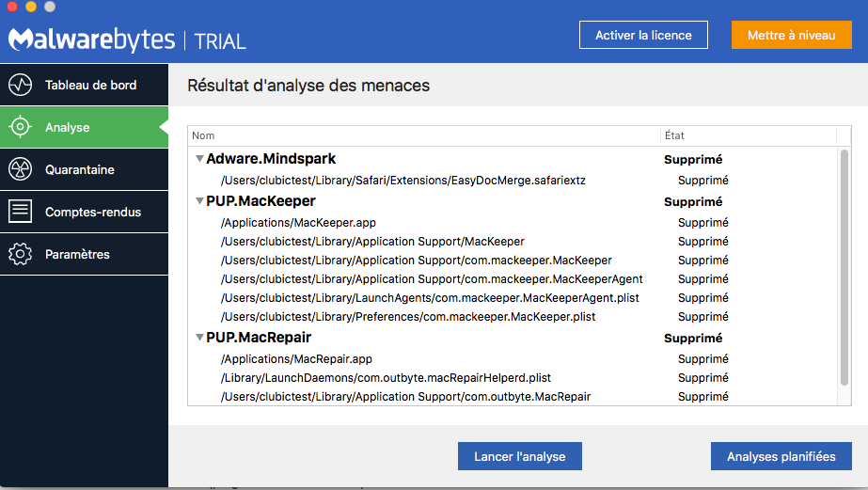Image resolution: width=868 pixels, height=490 pixels.
Task: Select com.mackeeper.MacKeeperAgent.plist row
Action: [513, 298]
